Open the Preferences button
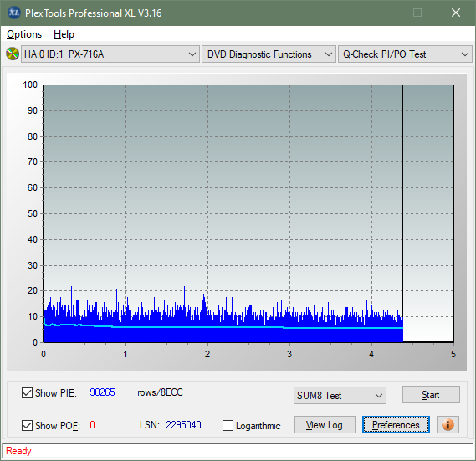The width and height of the screenshot is (476, 461). pos(396,424)
